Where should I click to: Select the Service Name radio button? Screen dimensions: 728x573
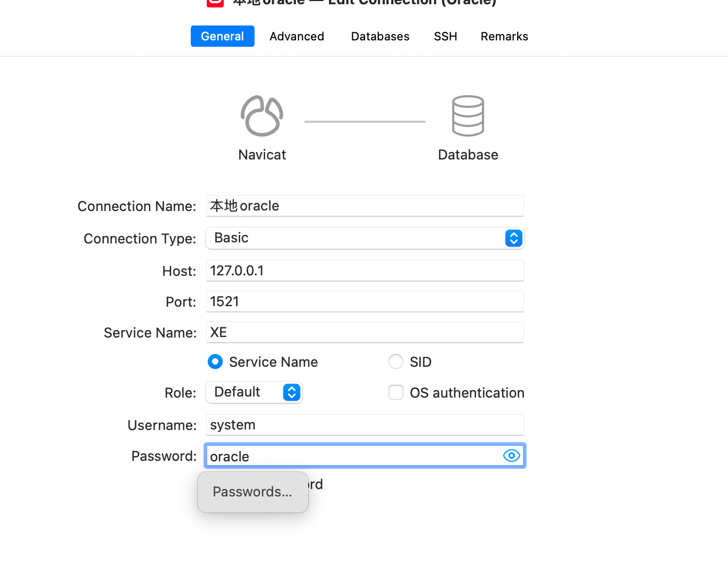[215, 362]
